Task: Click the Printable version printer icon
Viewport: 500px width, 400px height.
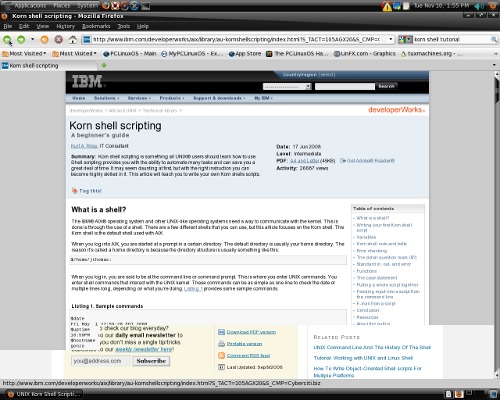Action: (221, 344)
